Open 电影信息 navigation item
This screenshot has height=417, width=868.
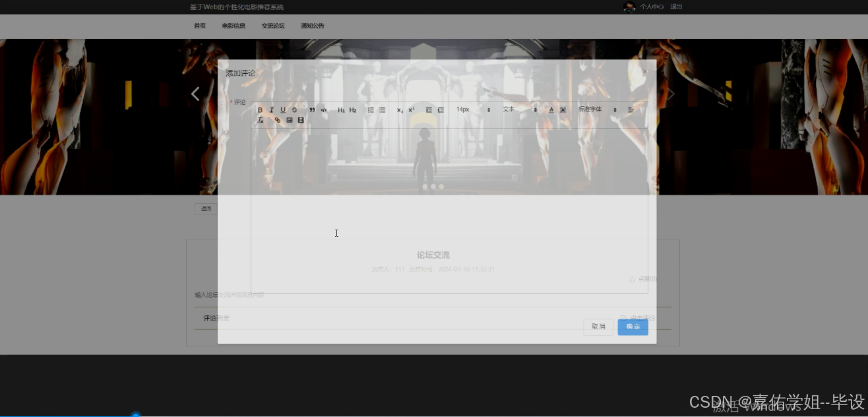(x=233, y=26)
